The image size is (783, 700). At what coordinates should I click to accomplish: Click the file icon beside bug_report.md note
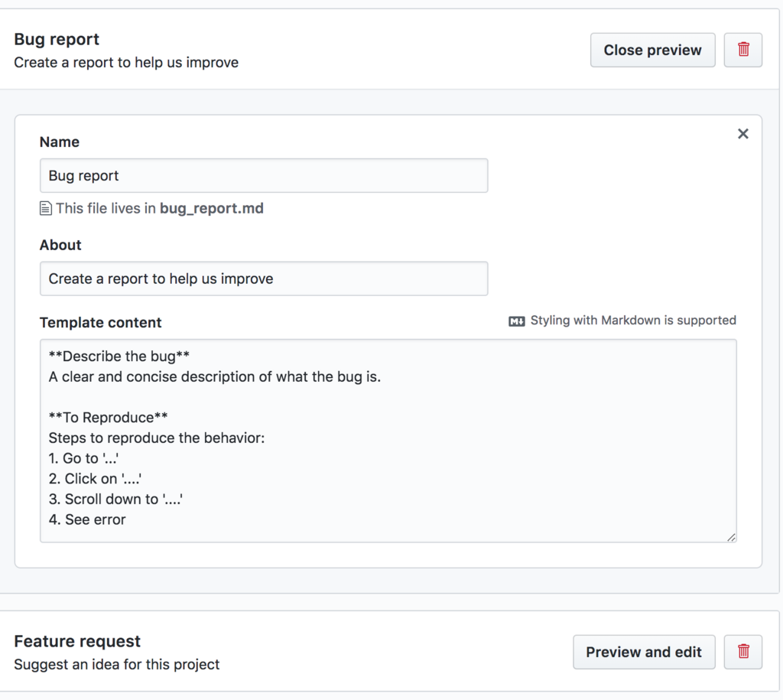46,208
